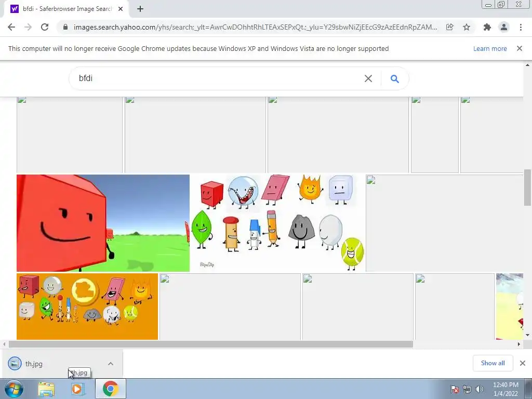This screenshot has width=532, height=399.
Task: Select the bfdi Saferbrowser Image Search tab
Action: tap(66, 9)
